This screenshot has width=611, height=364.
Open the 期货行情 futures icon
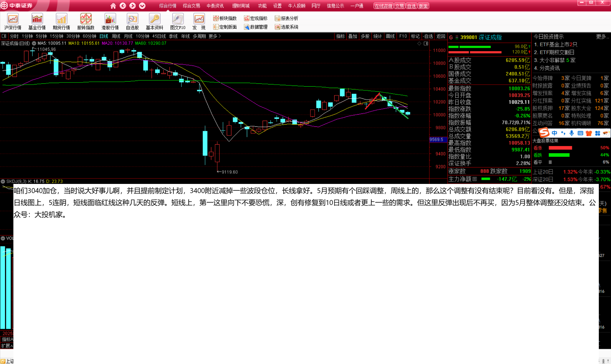point(61,21)
